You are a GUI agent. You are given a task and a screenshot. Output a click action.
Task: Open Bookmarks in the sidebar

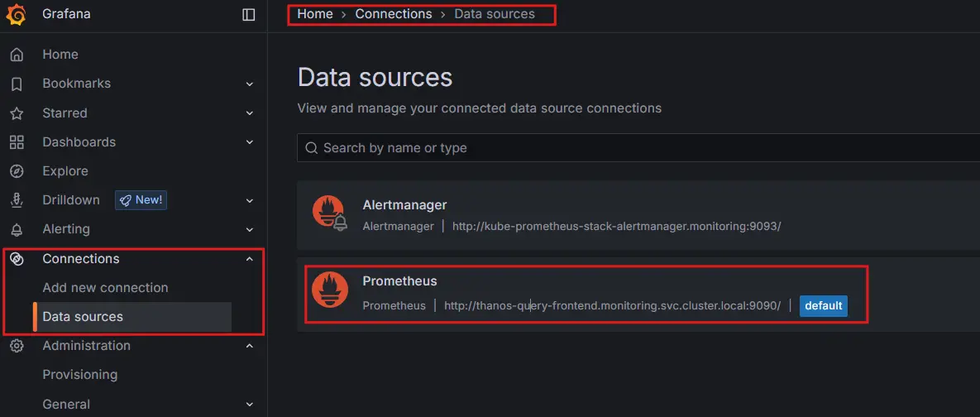click(76, 83)
